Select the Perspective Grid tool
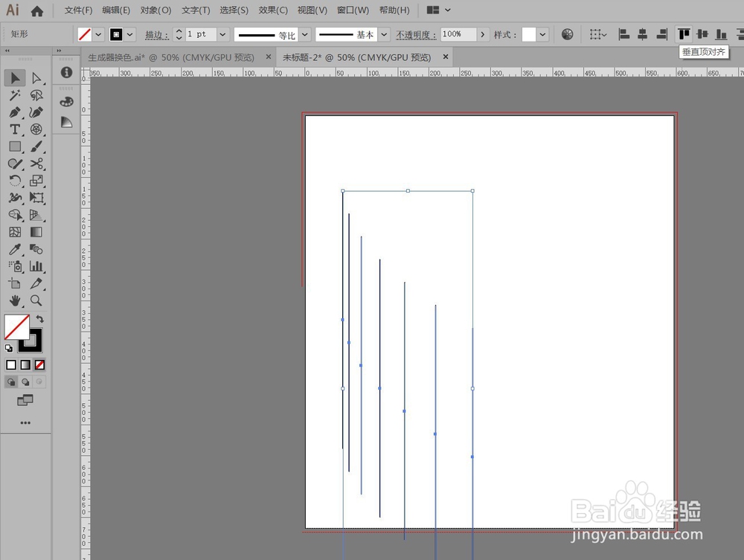 [36, 215]
